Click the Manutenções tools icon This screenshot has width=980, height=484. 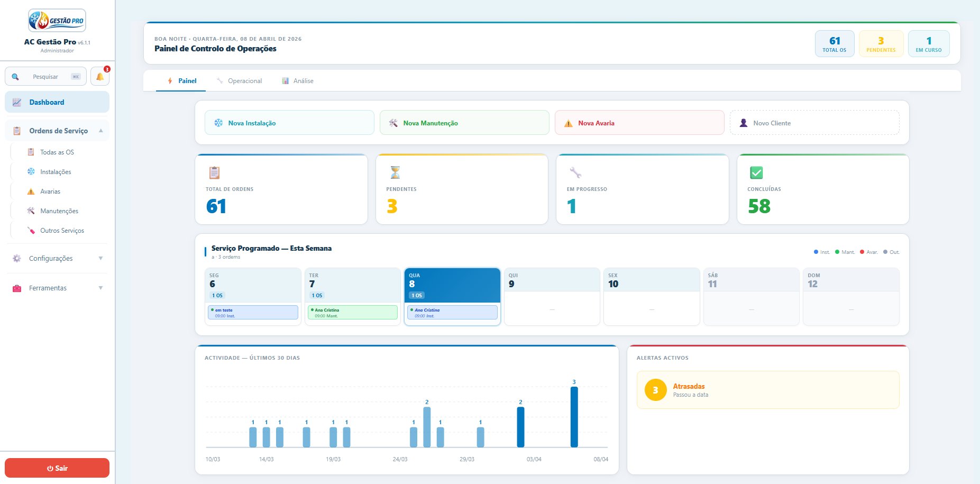31,211
